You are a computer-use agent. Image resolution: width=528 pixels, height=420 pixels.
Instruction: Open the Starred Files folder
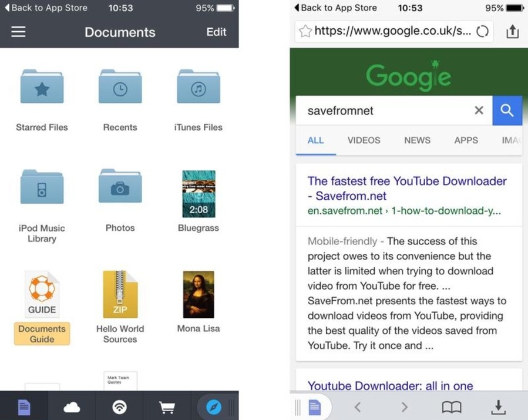pyautogui.click(x=42, y=86)
